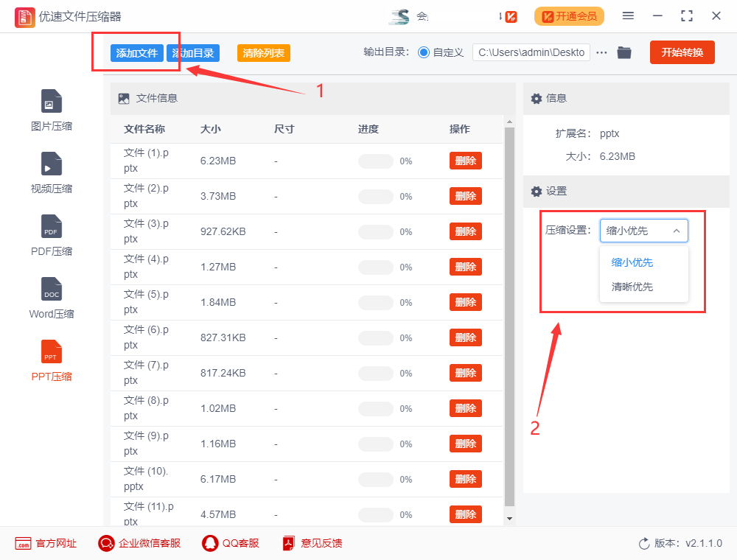The height and width of the screenshot is (560, 737).
Task: Open the 压缩设置 dropdown box
Action: pos(643,231)
